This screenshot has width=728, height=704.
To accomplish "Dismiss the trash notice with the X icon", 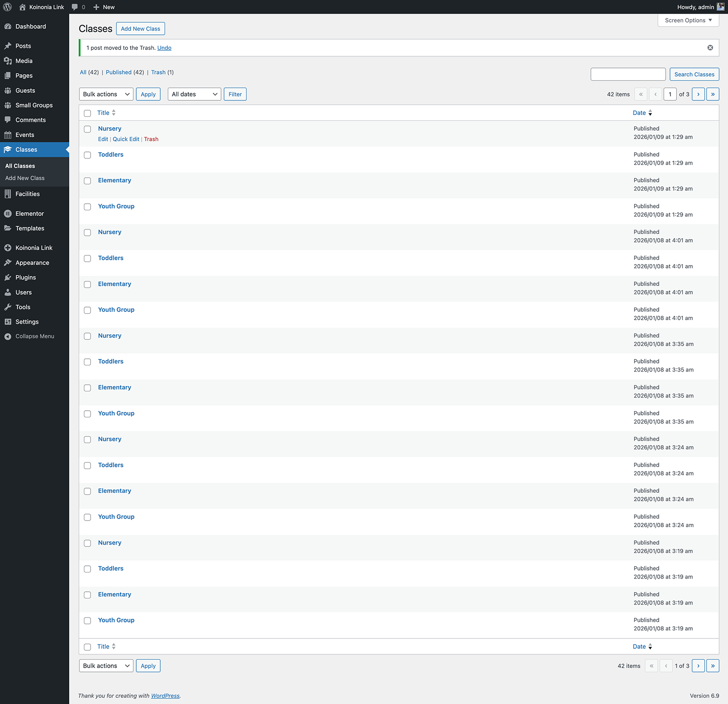I will pos(710,48).
